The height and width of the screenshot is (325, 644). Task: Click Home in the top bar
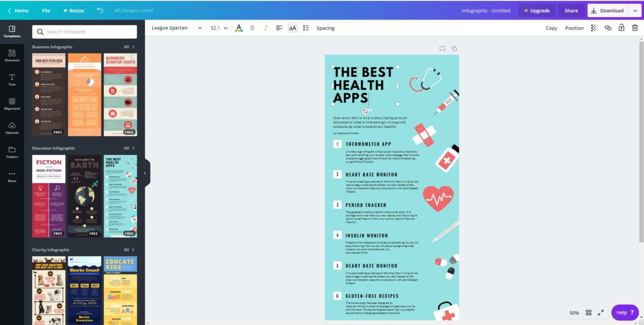(19, 10)
